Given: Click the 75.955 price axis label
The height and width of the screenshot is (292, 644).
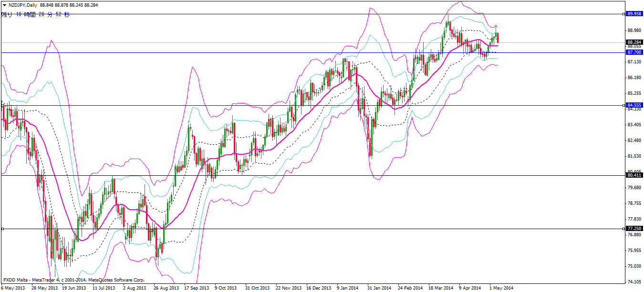Looking at the screenshot, I should [634, 251].
